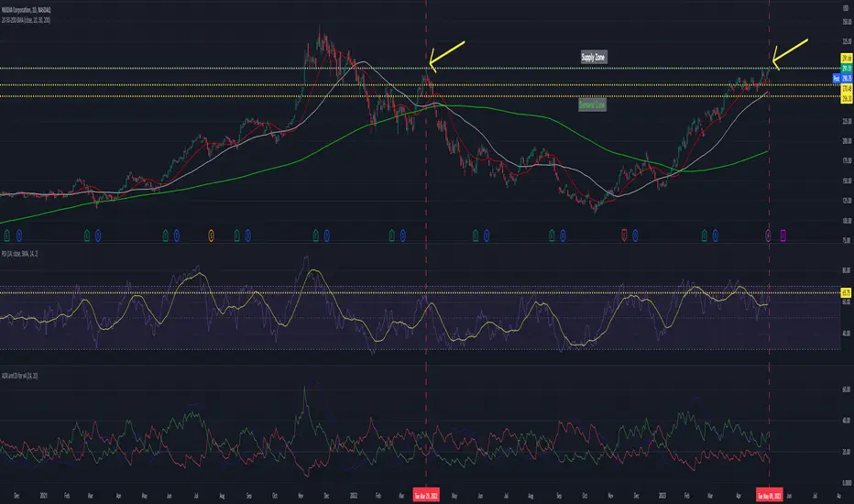This screenshot has height=504, width=854.
Task: Open the green earnings marker for May 2021
Action: pos(166,236)
